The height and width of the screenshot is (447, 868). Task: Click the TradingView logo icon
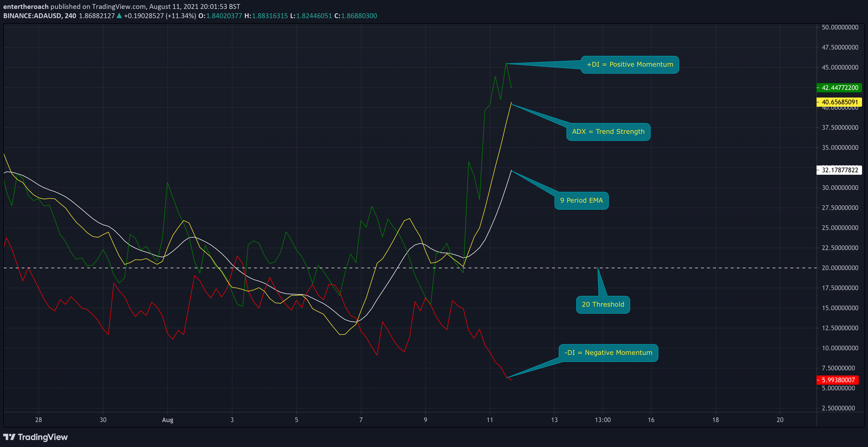click(x=9, y=437)
